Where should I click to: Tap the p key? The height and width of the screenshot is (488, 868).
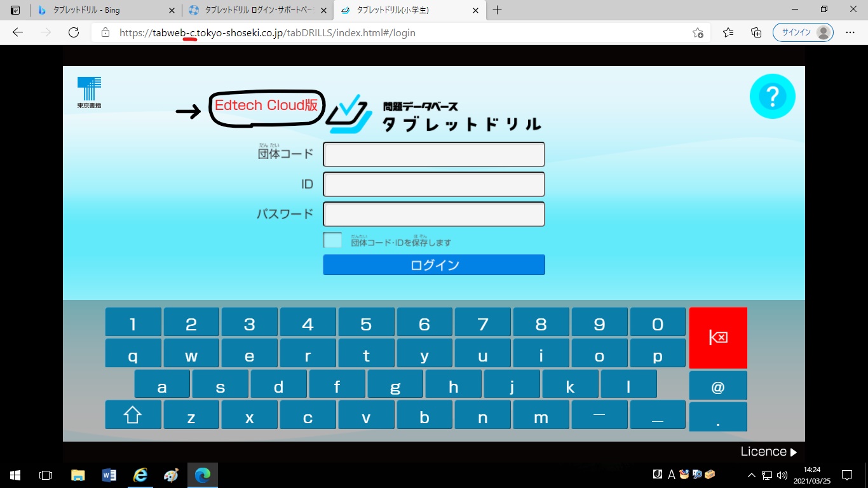tap(658, 355)
